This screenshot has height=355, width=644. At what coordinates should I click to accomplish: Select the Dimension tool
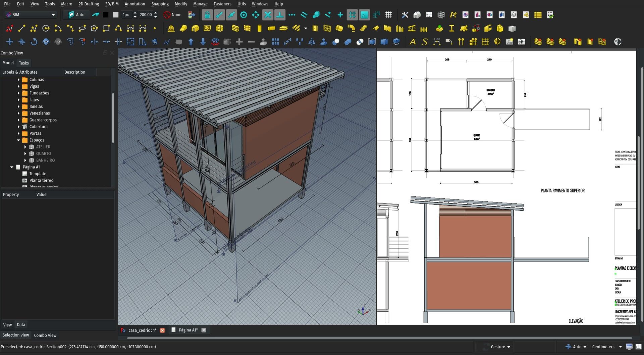(437, 42)
